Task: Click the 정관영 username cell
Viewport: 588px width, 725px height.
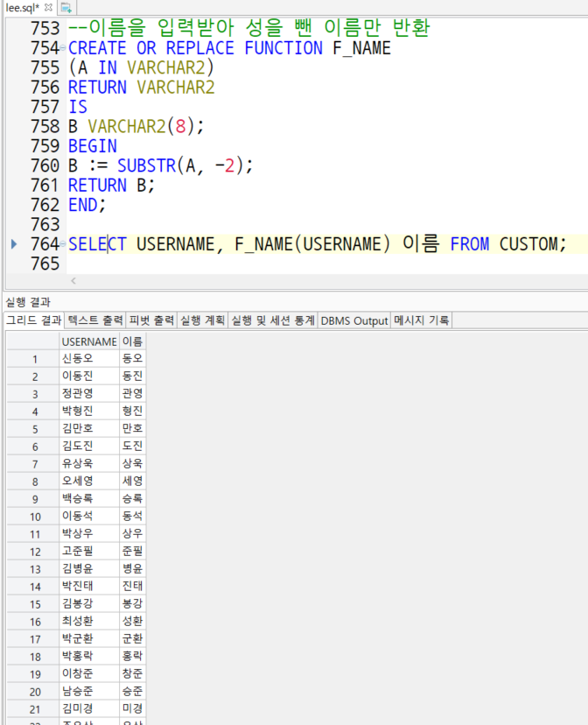Action: pyautogui.click(x=89, y=393)
